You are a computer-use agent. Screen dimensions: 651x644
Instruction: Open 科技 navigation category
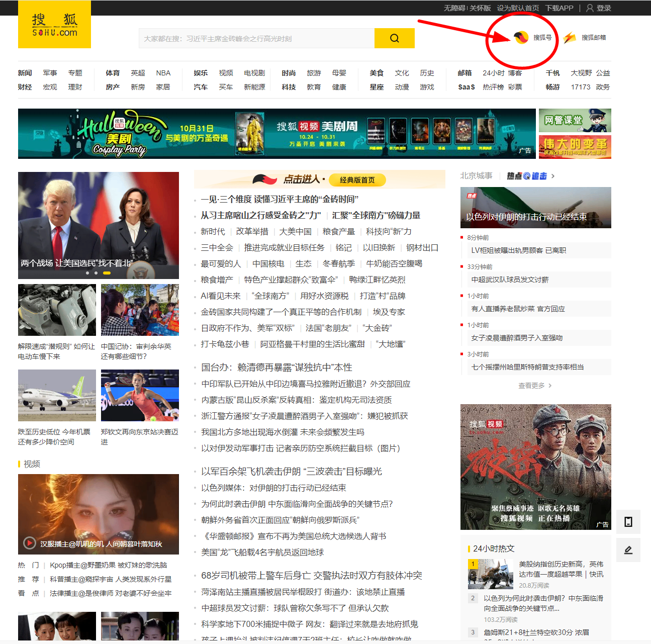pos(289,87)
